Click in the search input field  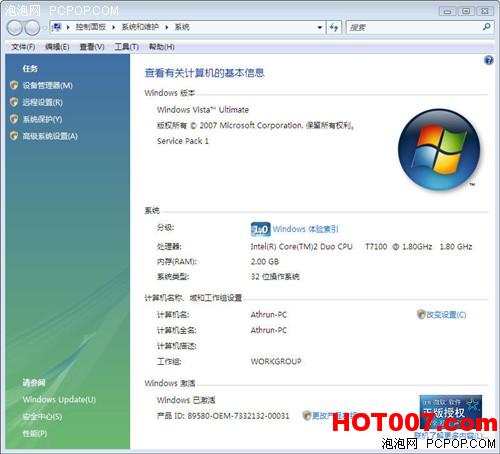(x=414, y=27)
